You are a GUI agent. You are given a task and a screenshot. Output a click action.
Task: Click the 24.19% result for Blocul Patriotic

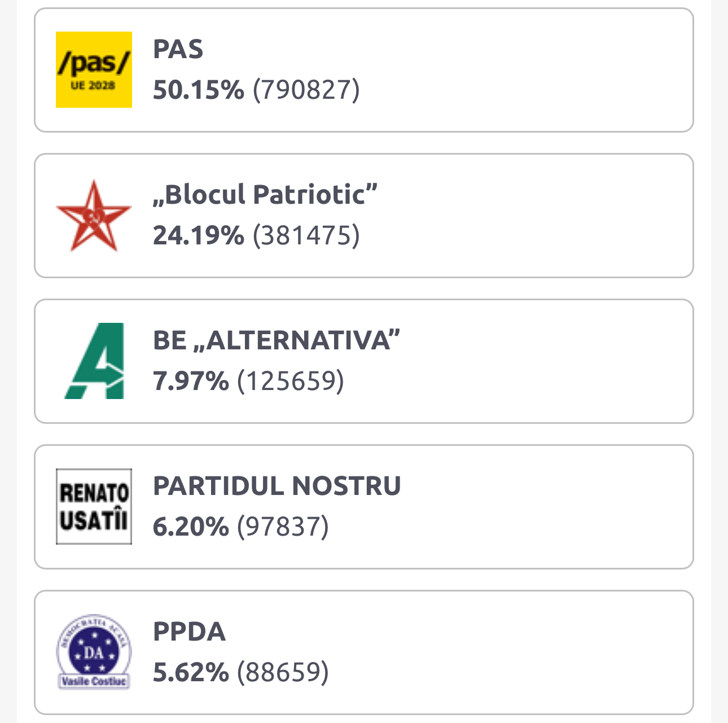pos(199,235)
